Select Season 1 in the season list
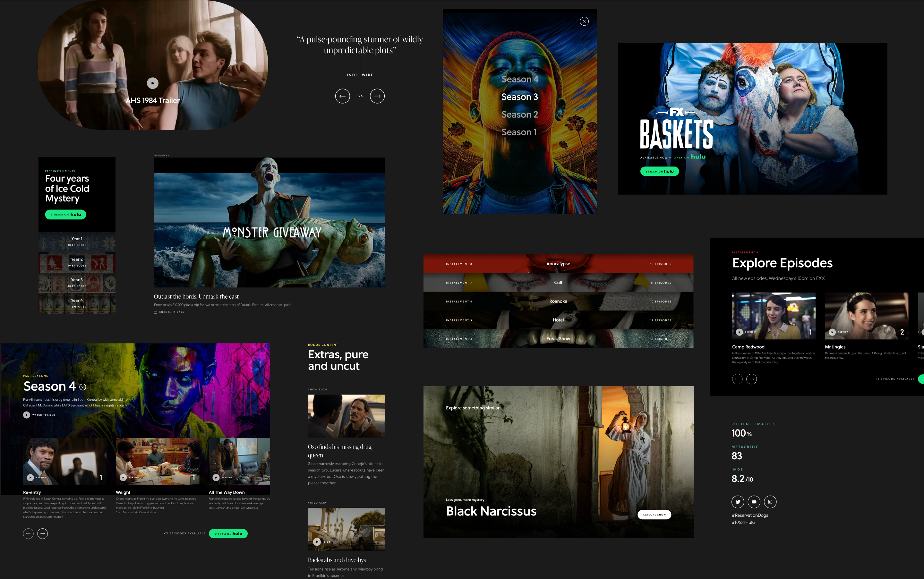This screenshot has height=579, width=924. [x=519, y=132]
